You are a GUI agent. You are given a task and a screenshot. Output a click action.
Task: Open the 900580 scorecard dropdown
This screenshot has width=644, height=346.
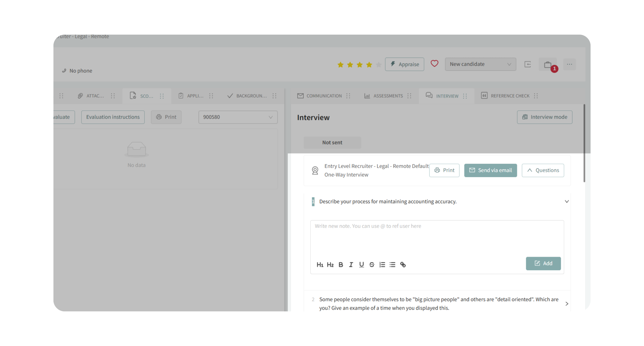pos(238,117)
